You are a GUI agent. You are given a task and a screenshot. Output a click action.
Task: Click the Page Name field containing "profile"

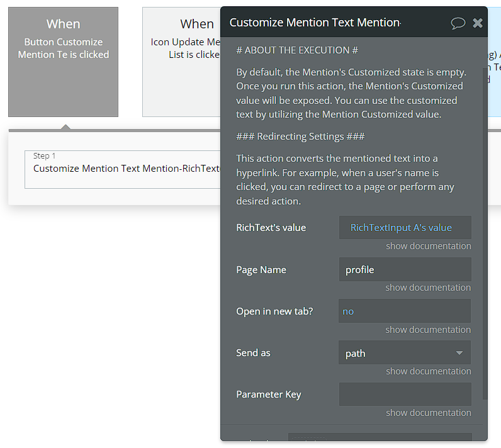[x=405, y=269]
